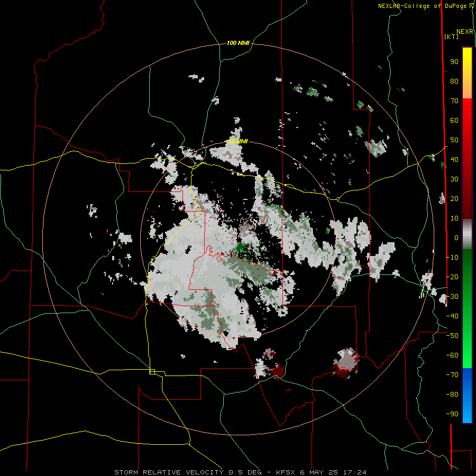Click the 60 value on velocity scale
476x476 pixels.
point(454,121)
